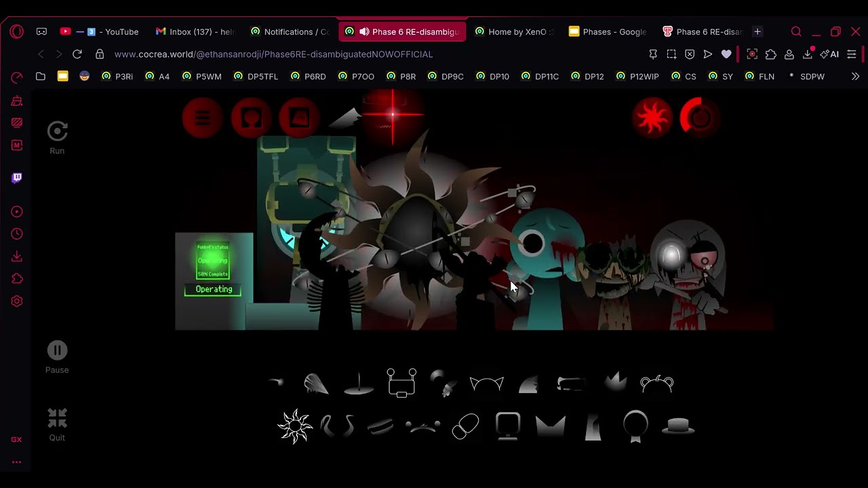
Task: Toggle the pin icon in the toolbar
Action: click(x=653, y=54)
